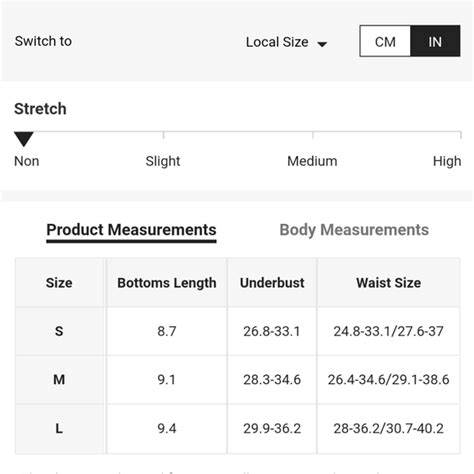Click the High stretch level label
The image size is (474, 474).
click(447, 161)
